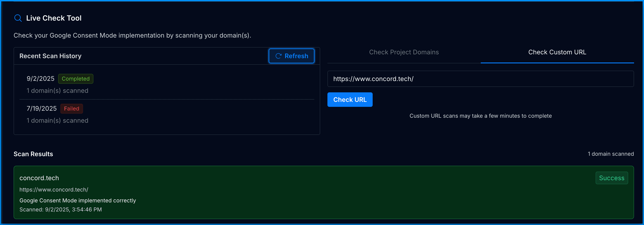The image size is (644, 225).
Task: Select the Check Custom URL tab
Action: 557,52
